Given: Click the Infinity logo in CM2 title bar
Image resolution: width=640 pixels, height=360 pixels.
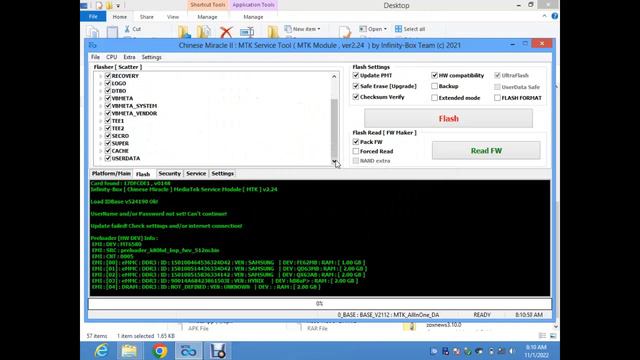Looking at the screenshot, I should (x=93, y=45).
